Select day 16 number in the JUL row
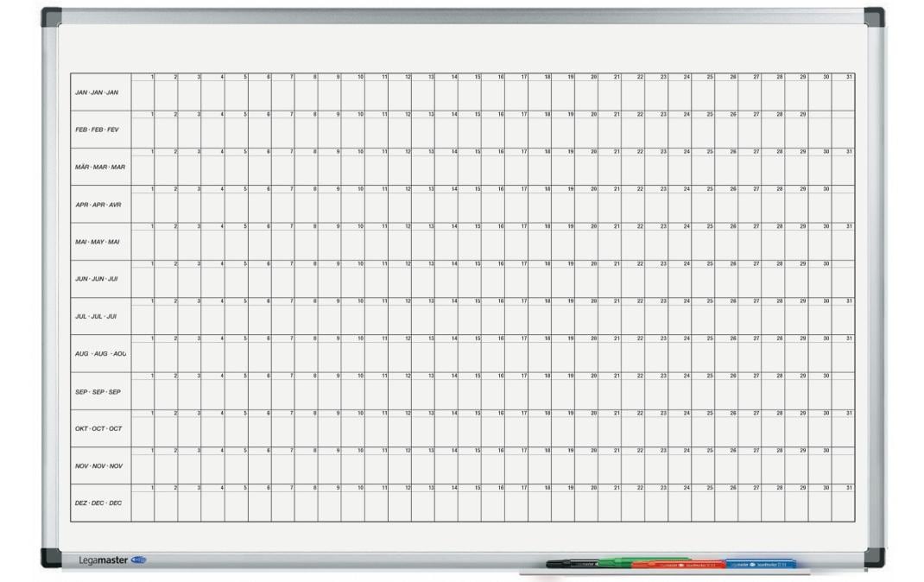 [x=500, y=301]
